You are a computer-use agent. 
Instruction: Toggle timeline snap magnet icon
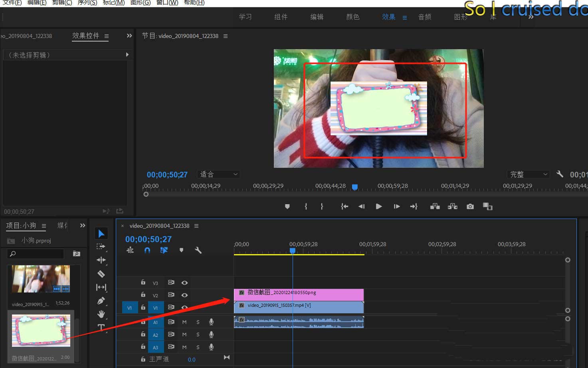coord(147,250)
